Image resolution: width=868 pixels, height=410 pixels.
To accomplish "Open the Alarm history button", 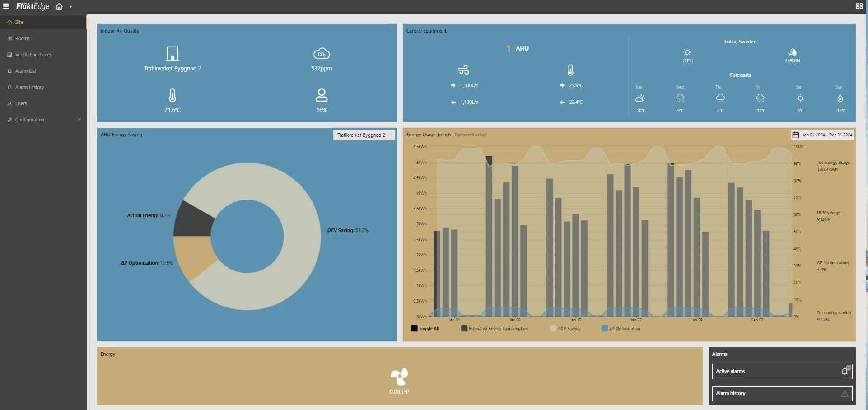I will pyautogui.click(x=782, y=393).
